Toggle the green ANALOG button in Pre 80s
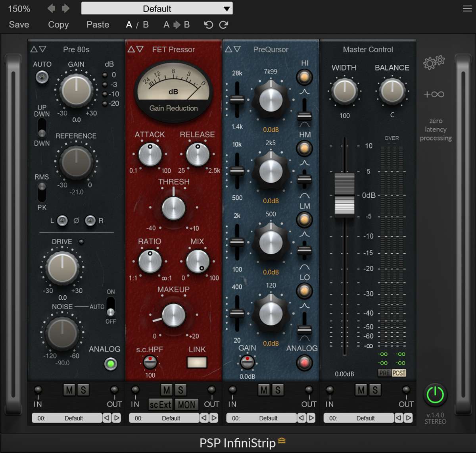476x453 pixels. 111,364
